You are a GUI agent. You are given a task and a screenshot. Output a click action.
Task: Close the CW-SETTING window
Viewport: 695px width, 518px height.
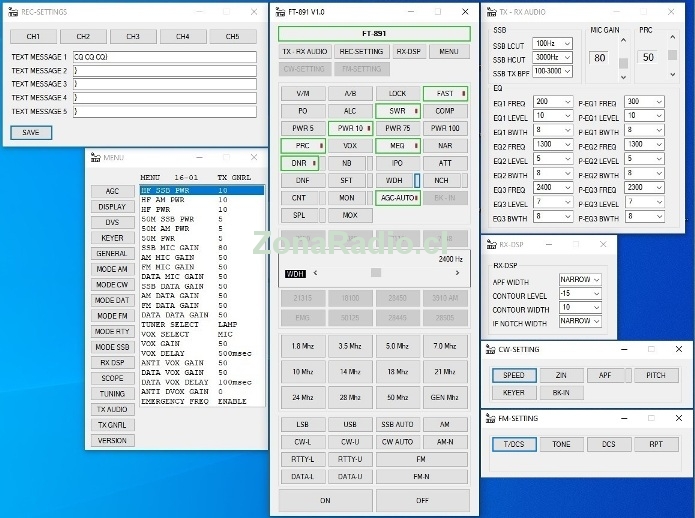point(679,349)
